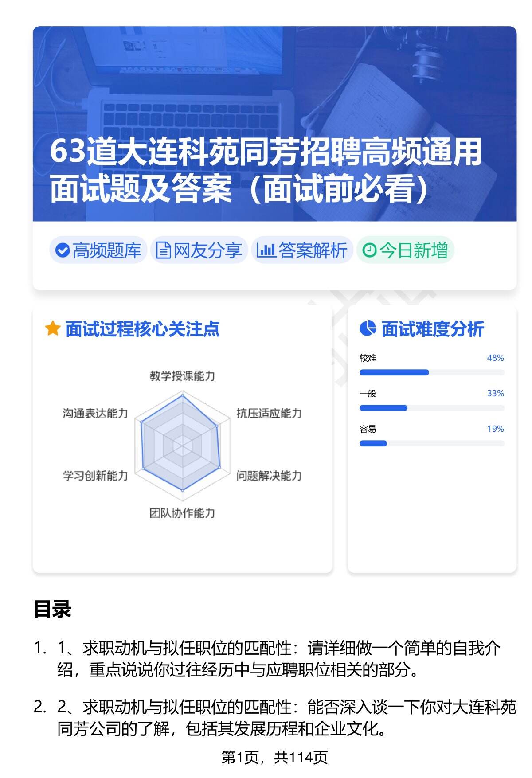Image resolution: width=532 pixels, height=778 pixels.
Task: Click the 一般 difficulty progress bar
Action: point(431,408)
